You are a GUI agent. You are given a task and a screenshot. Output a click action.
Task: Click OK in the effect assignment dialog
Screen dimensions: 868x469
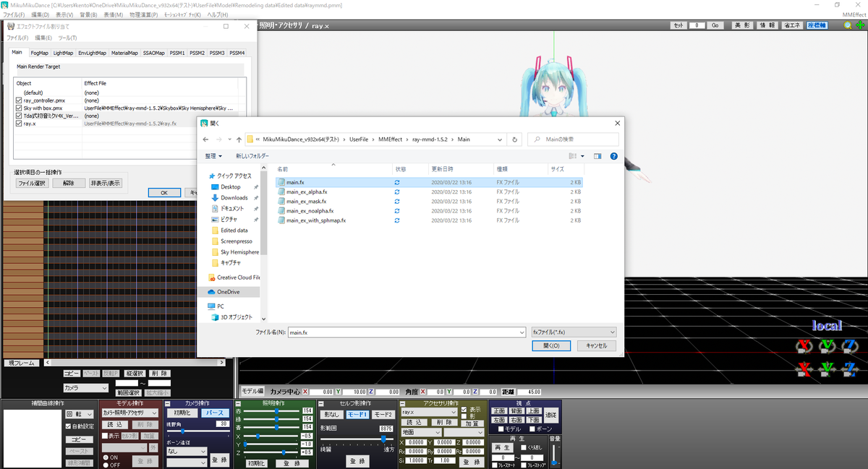click(x=164, y=192)
